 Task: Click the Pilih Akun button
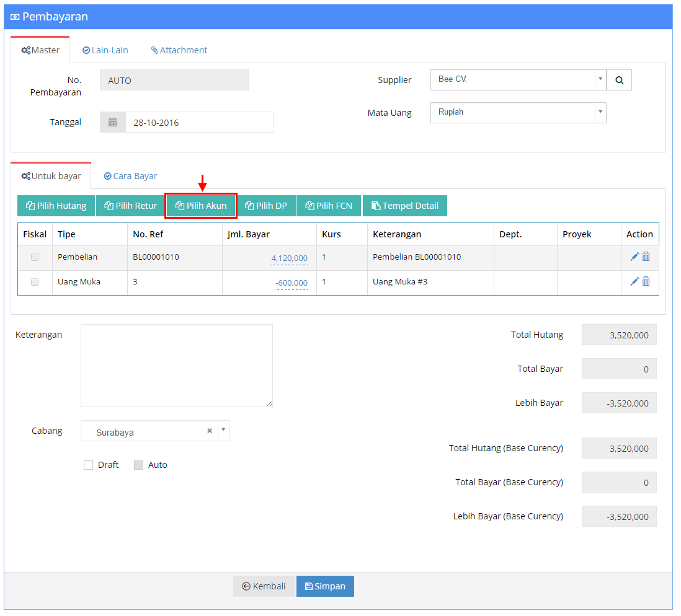[202, 207]
